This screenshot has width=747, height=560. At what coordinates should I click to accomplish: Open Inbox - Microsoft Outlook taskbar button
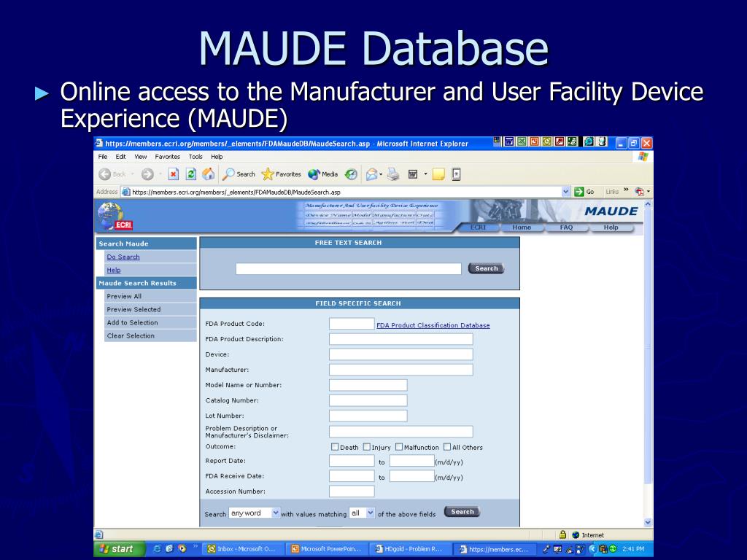coord(244,548)
